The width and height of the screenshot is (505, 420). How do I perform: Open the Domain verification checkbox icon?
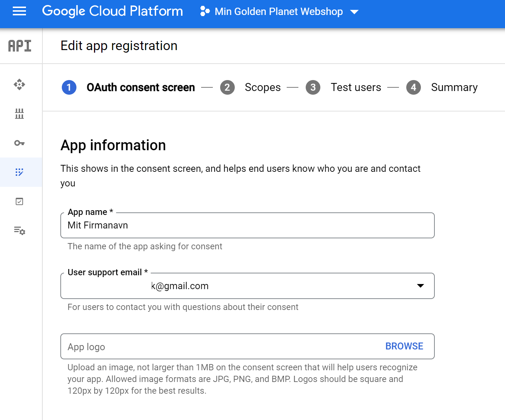pos(19,201)
